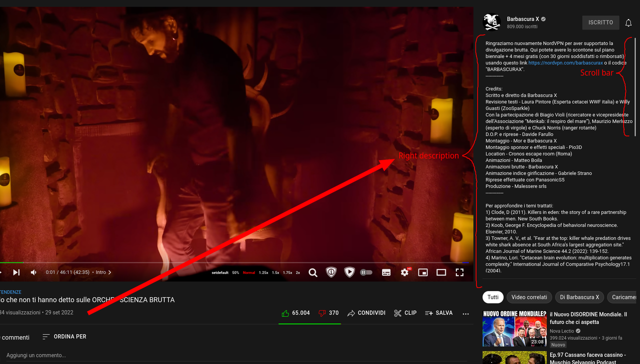Toggle the autoplay switch in player
The height and width of the screenshot is (364, 640).
(366, 272)
